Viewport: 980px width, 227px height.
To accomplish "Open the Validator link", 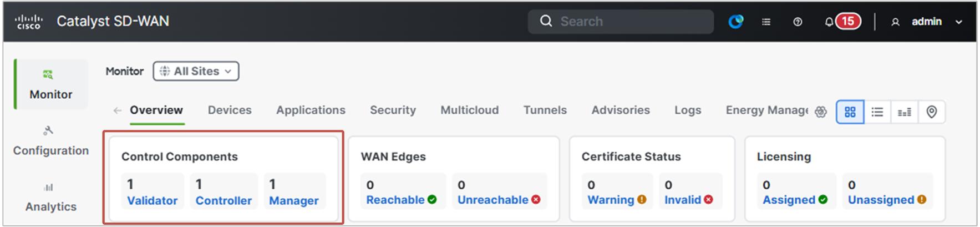I will coord(152,201).
